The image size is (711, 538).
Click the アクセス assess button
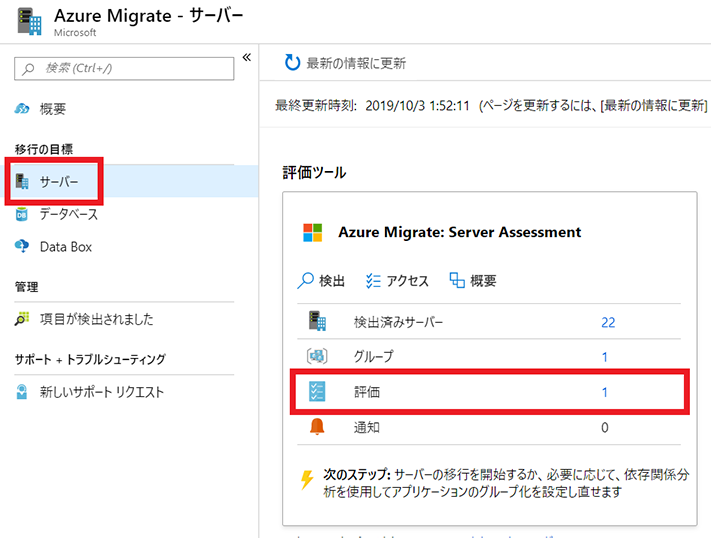pyautogui.click(x=397, y=281)
